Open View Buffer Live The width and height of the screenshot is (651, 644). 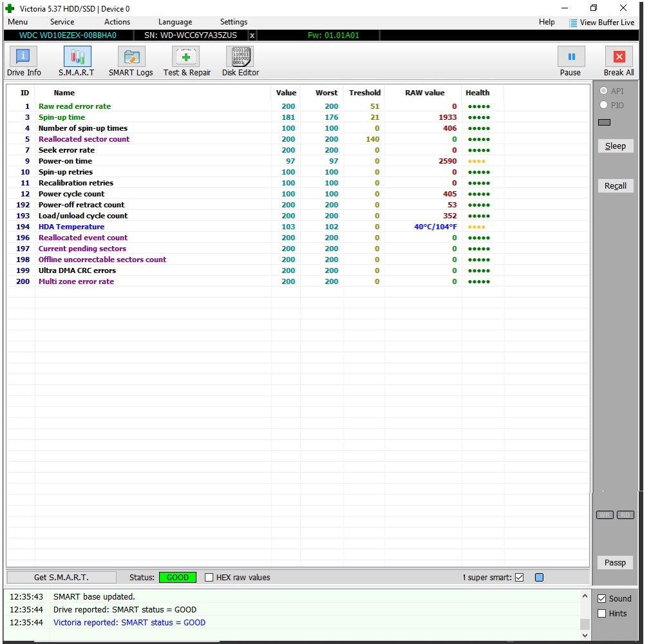coord(601,23)
